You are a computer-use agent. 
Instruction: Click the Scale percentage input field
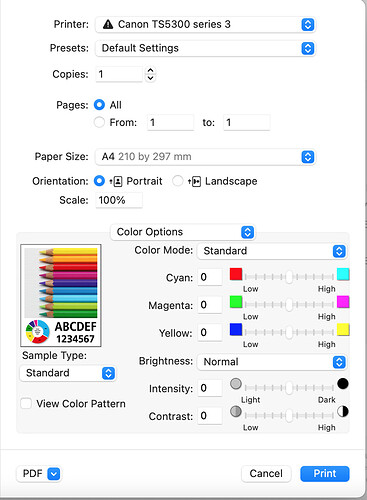(119, 200)
